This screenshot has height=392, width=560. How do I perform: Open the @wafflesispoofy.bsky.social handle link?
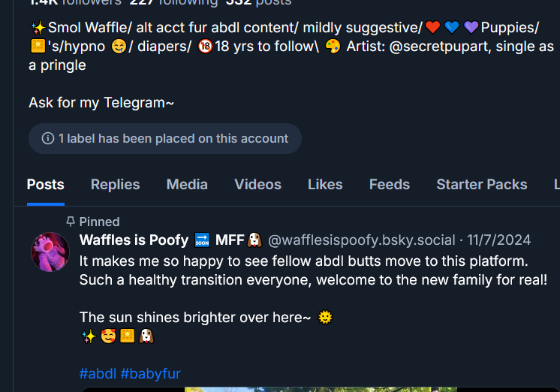361,240
